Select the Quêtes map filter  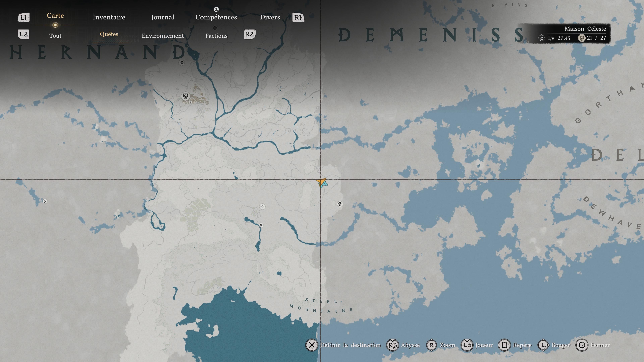click(x=109, y=34)
